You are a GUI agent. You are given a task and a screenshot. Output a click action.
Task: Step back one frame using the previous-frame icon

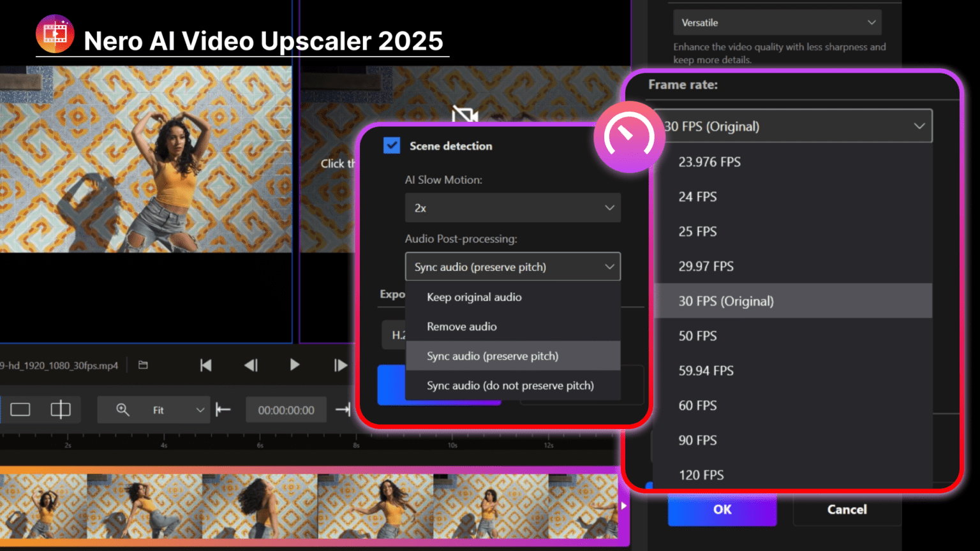pos(250,365)
